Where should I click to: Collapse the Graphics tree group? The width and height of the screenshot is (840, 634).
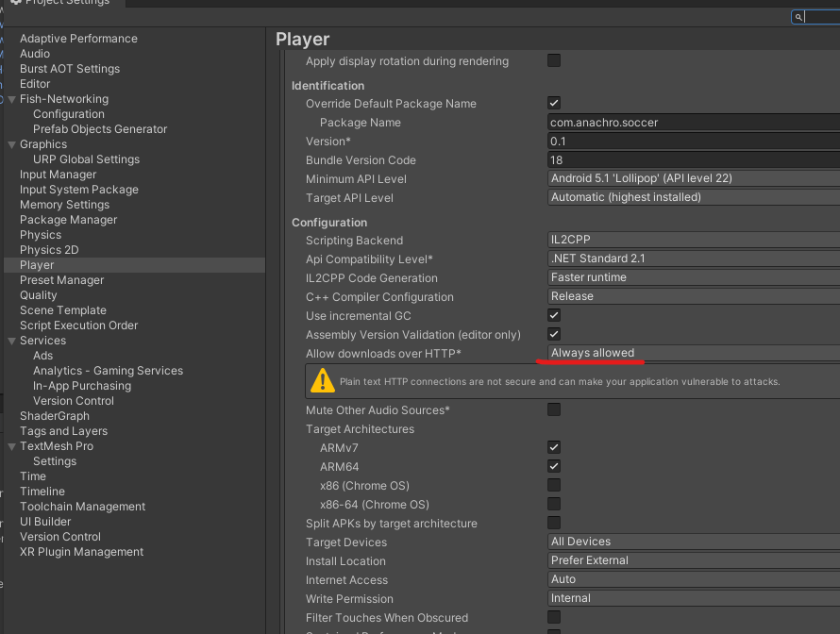pos(11,144)
